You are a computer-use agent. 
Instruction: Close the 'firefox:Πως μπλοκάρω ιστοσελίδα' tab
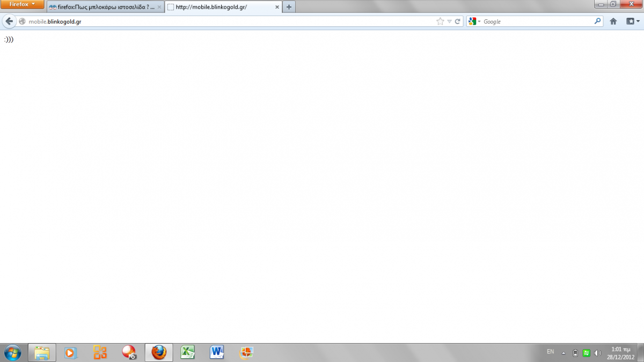[159, 7]
